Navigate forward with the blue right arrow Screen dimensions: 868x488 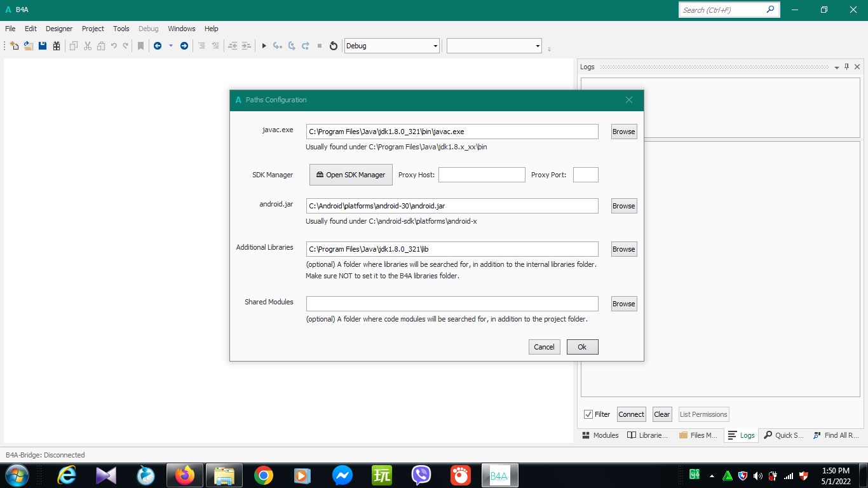(184, 46)
